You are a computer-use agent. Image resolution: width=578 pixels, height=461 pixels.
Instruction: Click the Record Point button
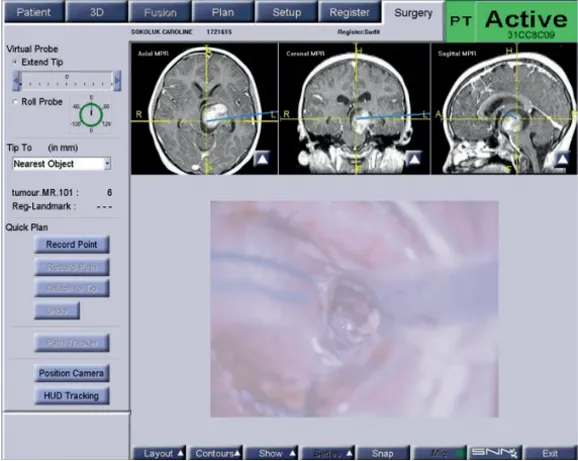pos(72,245)
